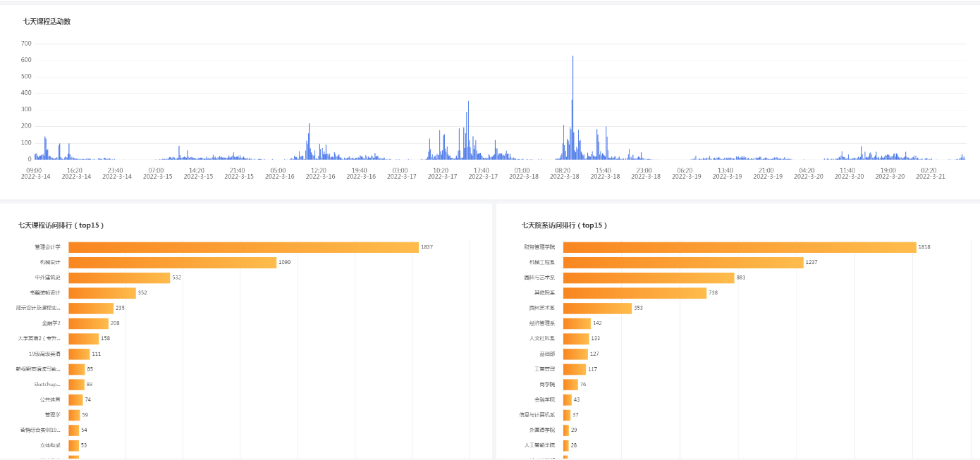
Task: Click the 76 value label
Action: coord(583,385)
